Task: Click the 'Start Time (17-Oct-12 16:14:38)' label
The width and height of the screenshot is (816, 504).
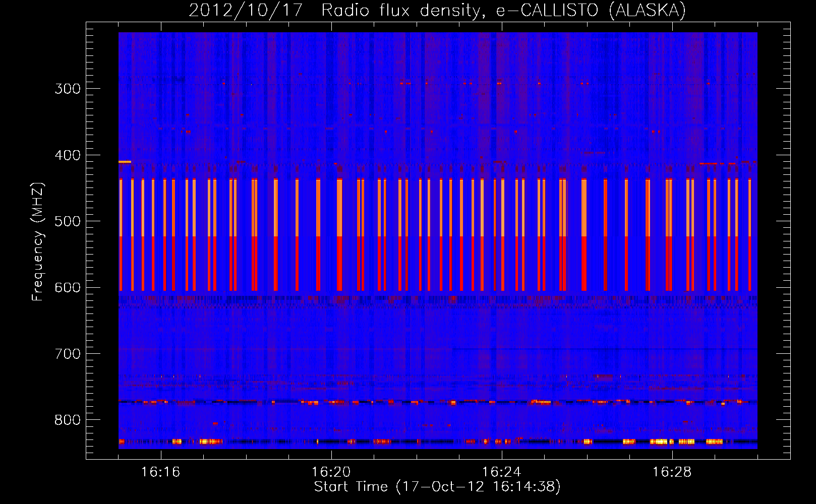Action: click(437, 486)
